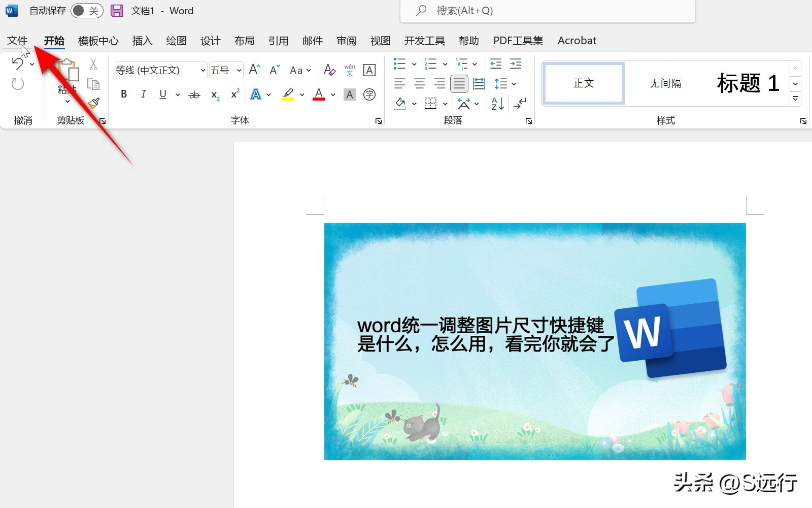Image resolution: width=812 pixels, height=508 pixels.
Task: Click the Multilevel List icon
Action: pyautogui.click(x=461, y=63)
